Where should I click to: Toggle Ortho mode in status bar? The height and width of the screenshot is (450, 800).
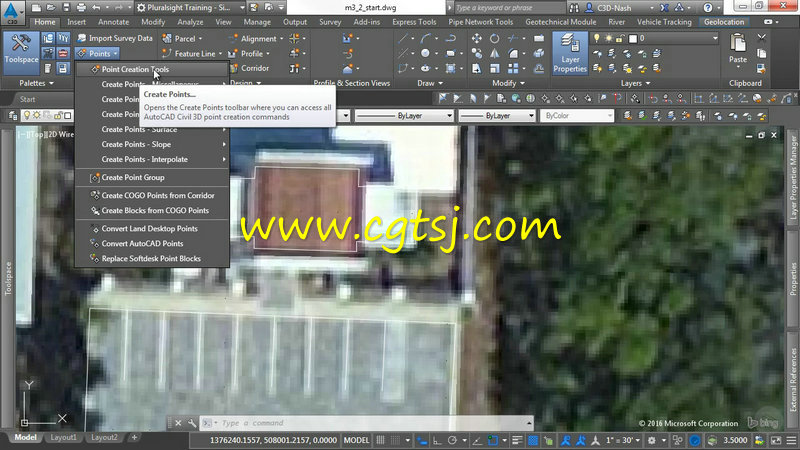pyautogui.click(x=437, y=440)
